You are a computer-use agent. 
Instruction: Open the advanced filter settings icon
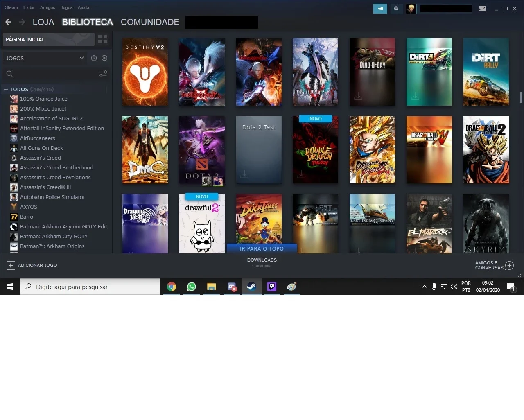[x=103, y=74]
